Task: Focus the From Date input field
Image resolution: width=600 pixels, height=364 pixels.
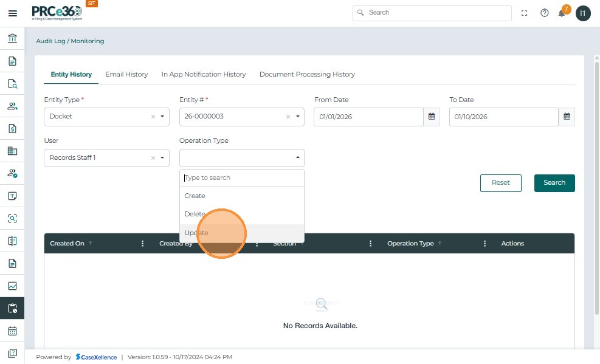Action: (x=368, y=117)
